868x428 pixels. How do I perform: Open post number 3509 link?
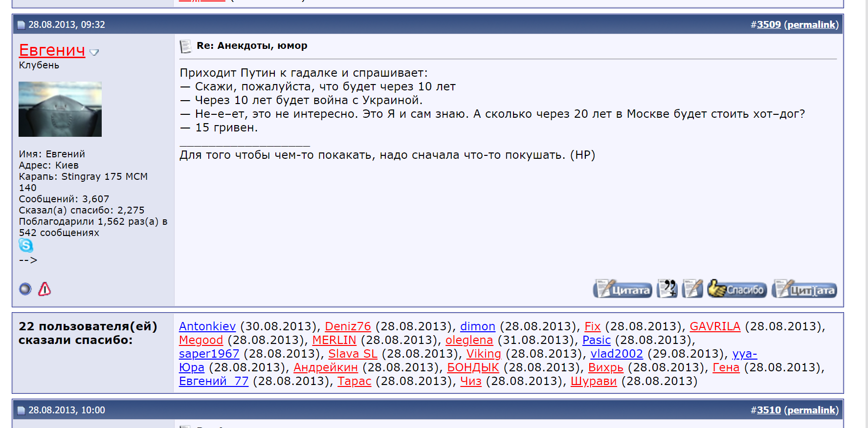pos(769,24)
